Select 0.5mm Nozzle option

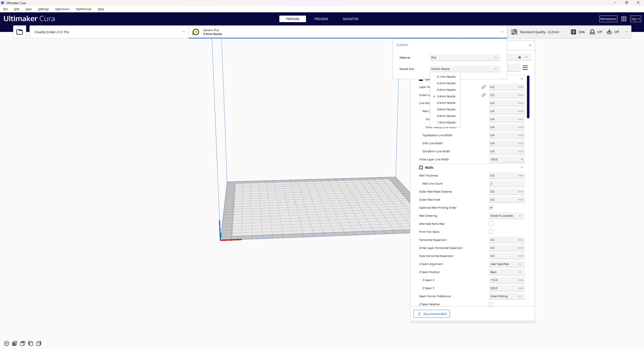tap(445, 103)
